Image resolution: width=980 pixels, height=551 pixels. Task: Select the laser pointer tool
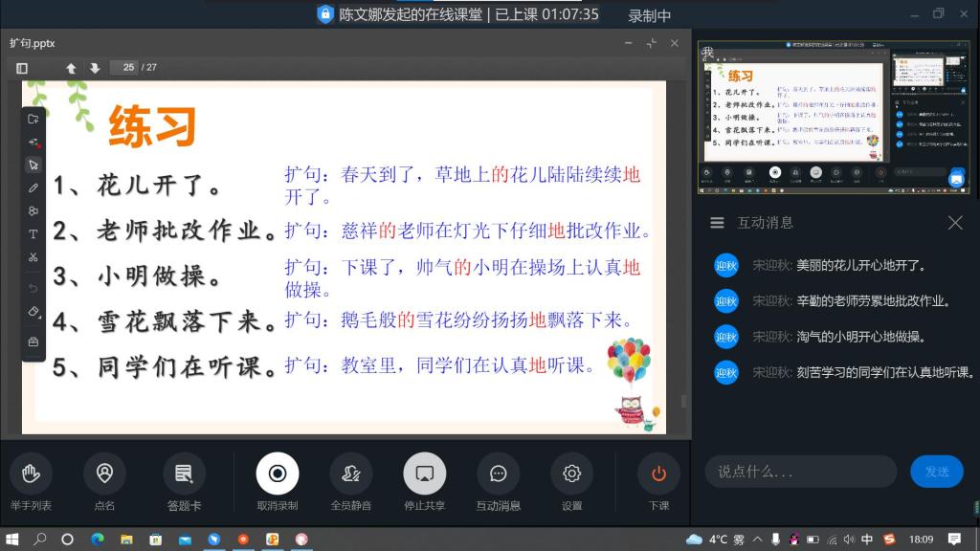[x=33, y=141]
